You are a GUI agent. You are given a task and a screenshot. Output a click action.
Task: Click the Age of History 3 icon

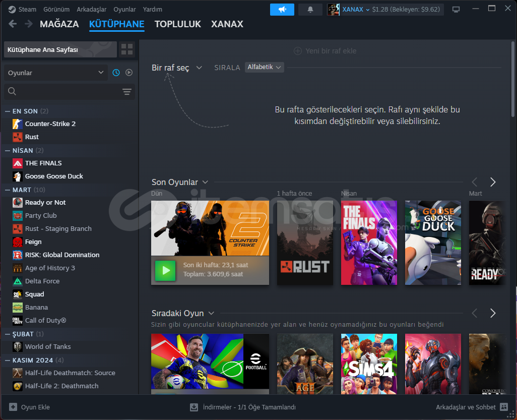(x=18, y=268)
